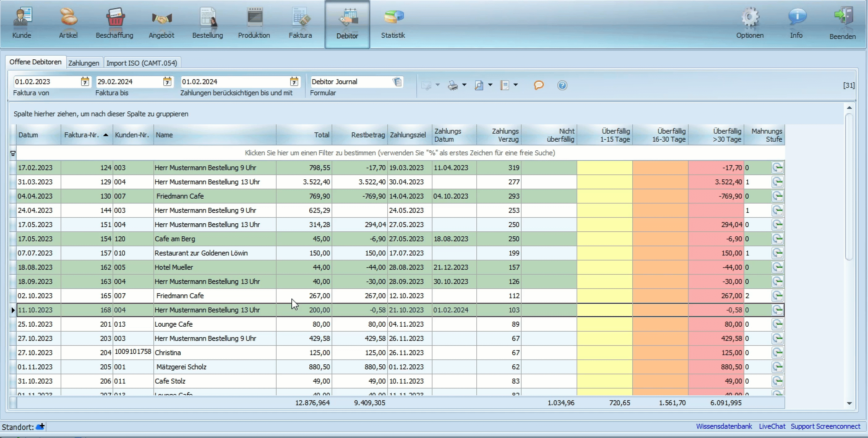868x438 pixels.
Task: Switch to the Zahlungen tab
Action: (84, 62)
